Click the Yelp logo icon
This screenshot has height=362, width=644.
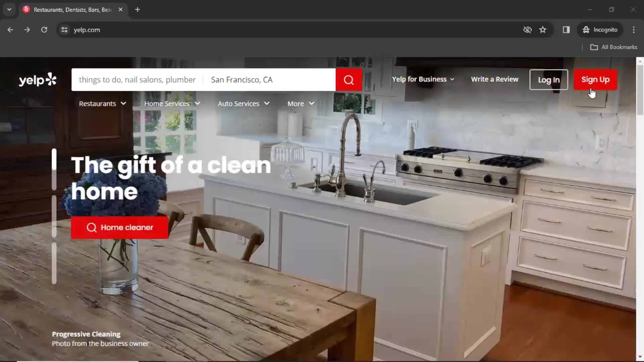[38, 79]
